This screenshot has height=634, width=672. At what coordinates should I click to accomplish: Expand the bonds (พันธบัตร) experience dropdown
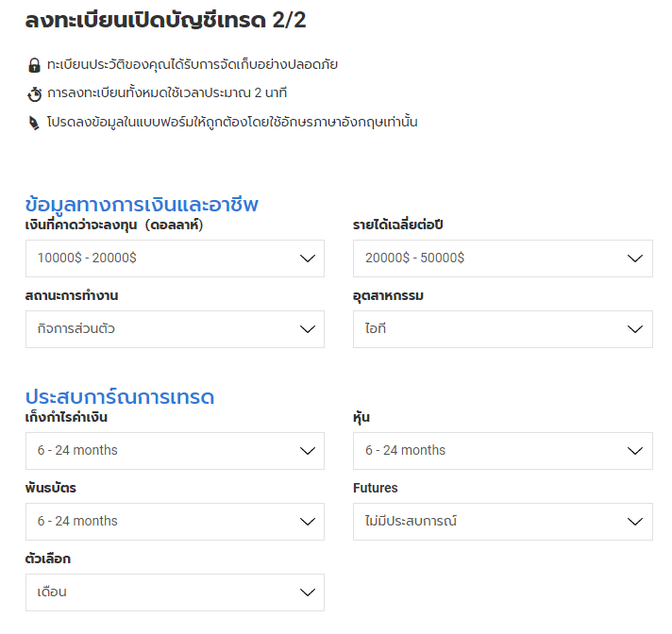point(175,522)
